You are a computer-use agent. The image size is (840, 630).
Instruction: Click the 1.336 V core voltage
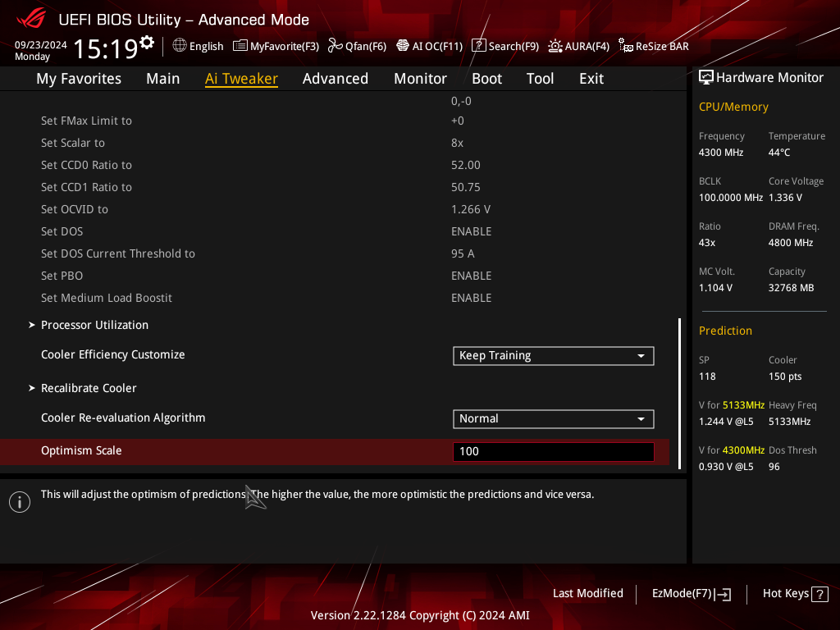coord(785,198)
